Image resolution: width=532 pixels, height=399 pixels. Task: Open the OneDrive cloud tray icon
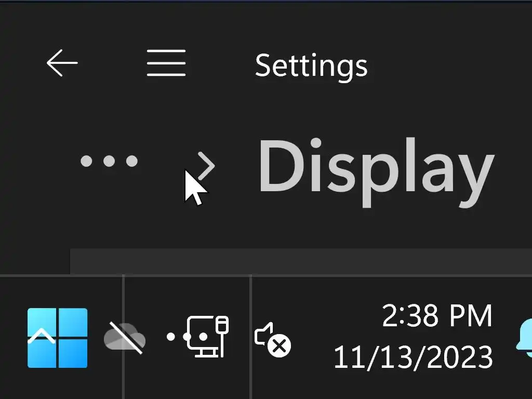point(124,338)
